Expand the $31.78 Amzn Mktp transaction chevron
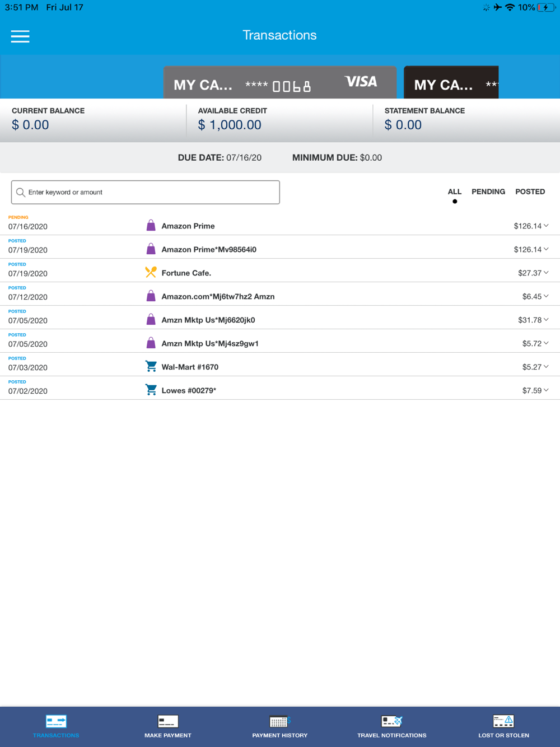560x747 pixels. [x=546, y=320]
